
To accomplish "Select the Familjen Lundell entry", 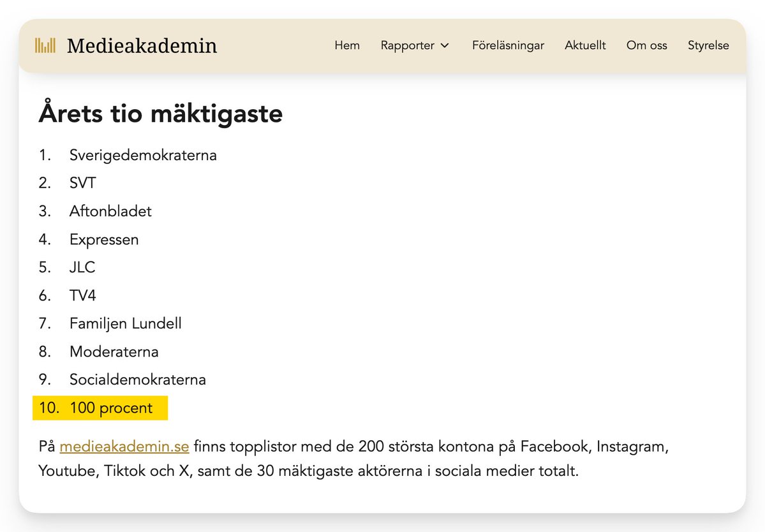I will click(126, 323).
